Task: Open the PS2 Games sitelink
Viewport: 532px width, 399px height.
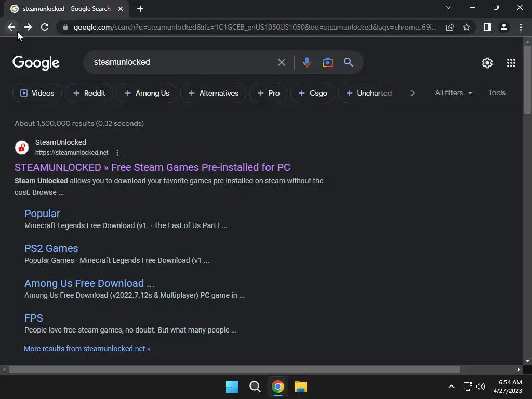Action: tap(51, 248)
